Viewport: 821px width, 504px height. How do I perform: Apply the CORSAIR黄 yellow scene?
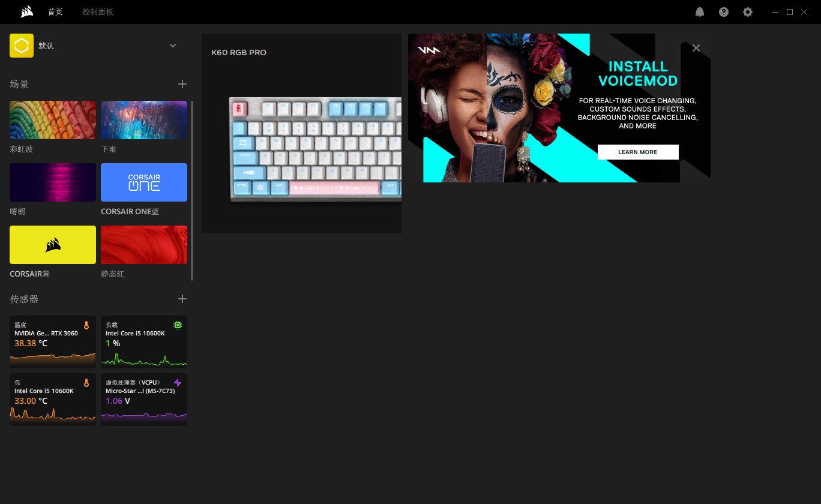coord(53,245)
